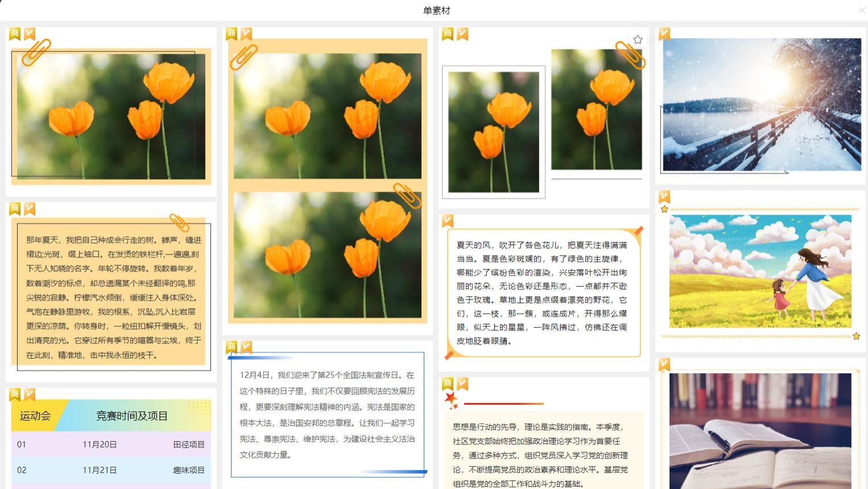Choose the 那年夏天 yellow text template

(x=111, y=293)
